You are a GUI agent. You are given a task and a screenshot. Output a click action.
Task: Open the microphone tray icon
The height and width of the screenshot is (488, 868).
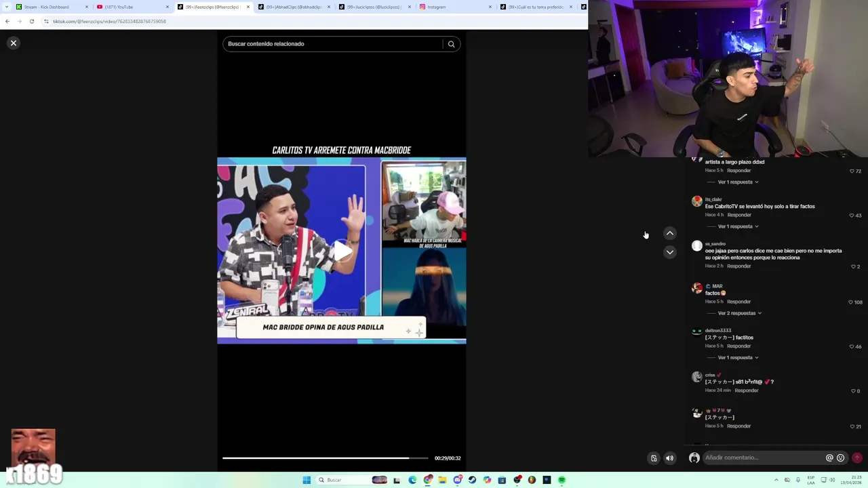point(797,480)
